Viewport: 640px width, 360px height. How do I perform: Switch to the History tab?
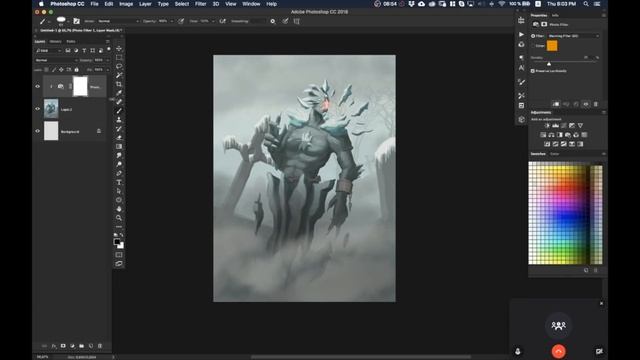(56, 41)
